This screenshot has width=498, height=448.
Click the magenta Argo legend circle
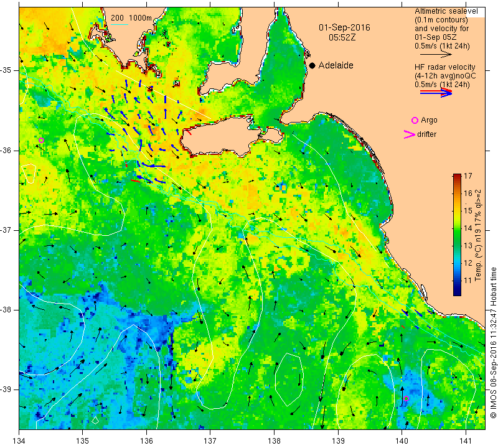415,120
